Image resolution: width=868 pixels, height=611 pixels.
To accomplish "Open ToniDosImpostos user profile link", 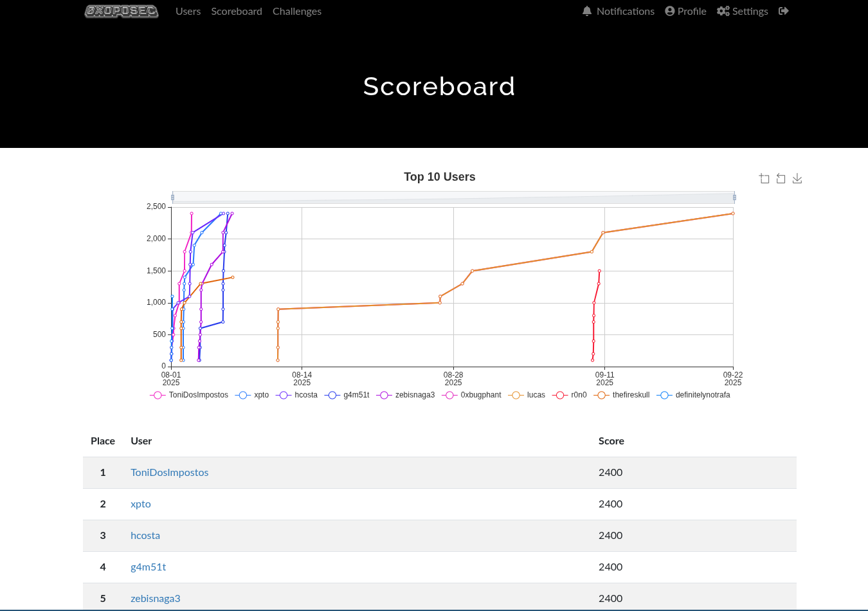I will coord(169,472).
